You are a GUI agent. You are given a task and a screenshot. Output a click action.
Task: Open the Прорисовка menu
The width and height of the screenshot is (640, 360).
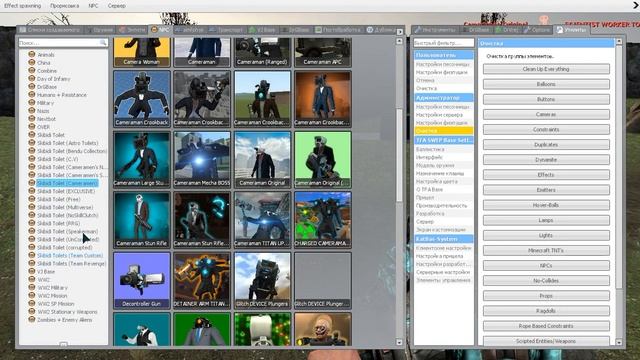[64, 6]
